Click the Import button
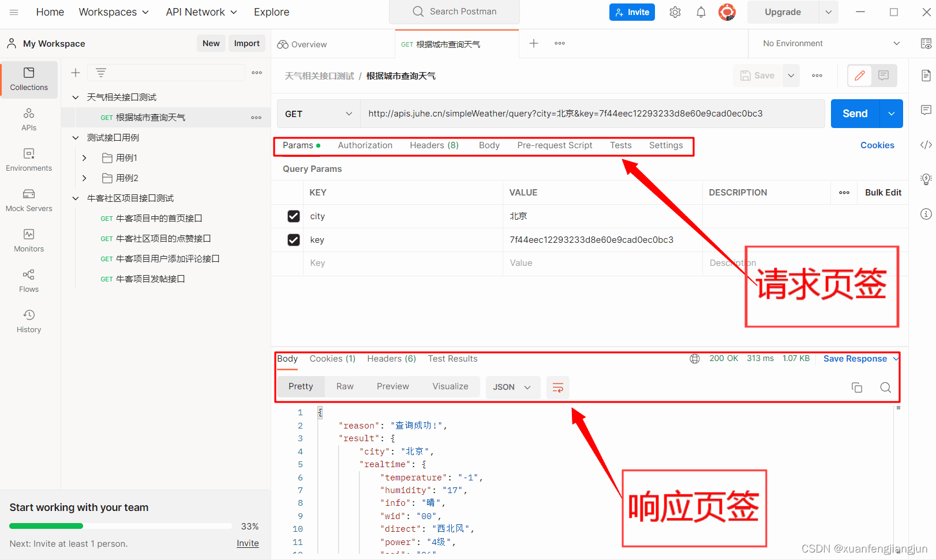The height and width of the screenshot is (560, 936). [247, 43]
